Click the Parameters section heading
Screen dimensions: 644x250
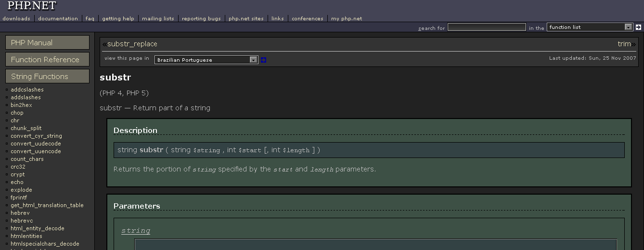137,206
